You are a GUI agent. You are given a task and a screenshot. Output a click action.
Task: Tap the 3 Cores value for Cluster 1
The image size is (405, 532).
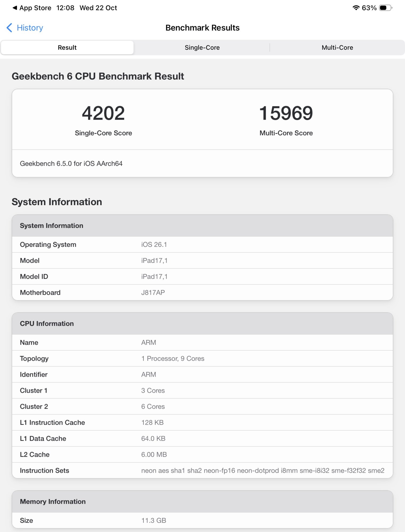tap(153, 390)
